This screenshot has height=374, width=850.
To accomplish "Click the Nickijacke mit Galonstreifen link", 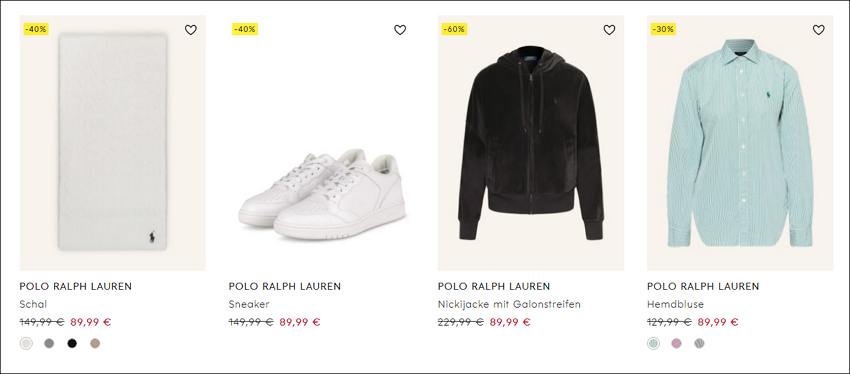I will (509, 304).
